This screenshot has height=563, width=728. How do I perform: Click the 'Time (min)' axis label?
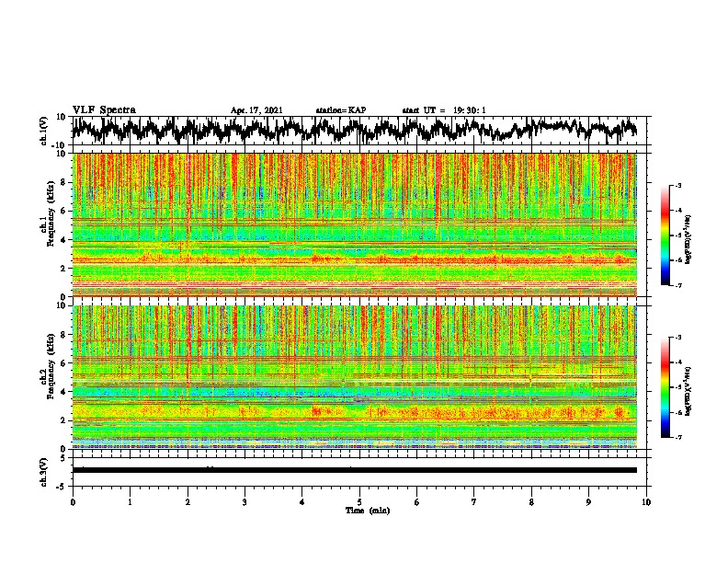click(368, 511)
